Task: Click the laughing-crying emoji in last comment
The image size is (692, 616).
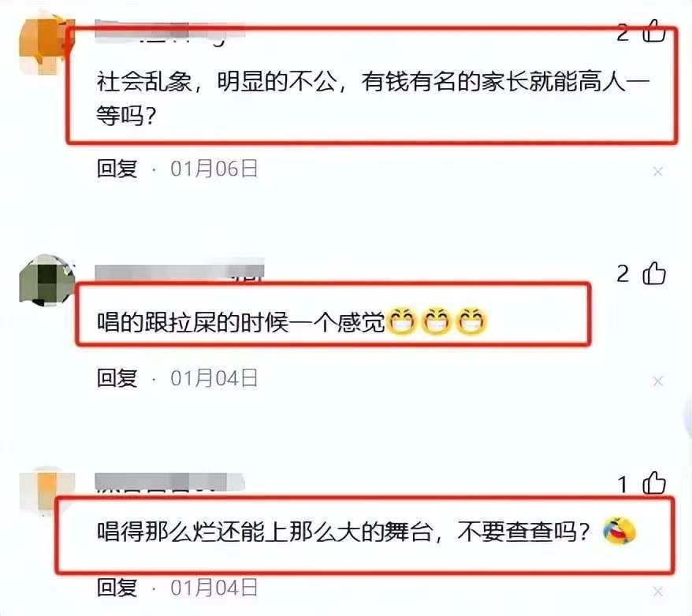Action: [619, 532]
